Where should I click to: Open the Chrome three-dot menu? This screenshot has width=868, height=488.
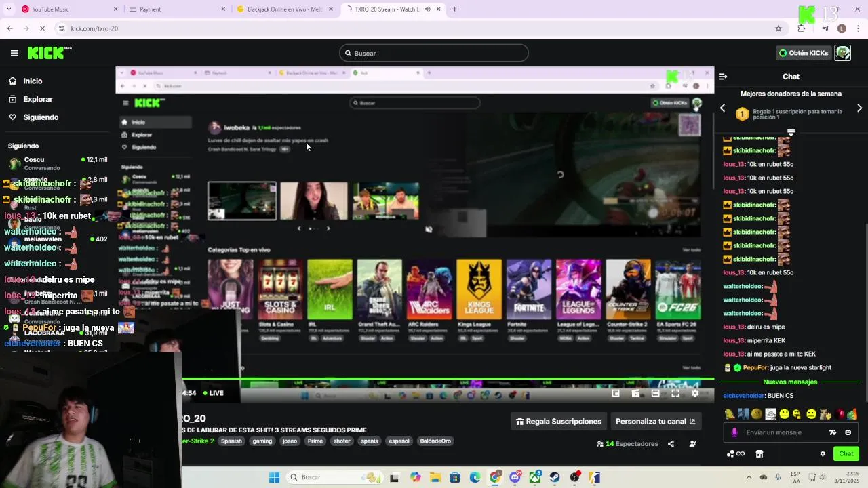coord(859,28)
